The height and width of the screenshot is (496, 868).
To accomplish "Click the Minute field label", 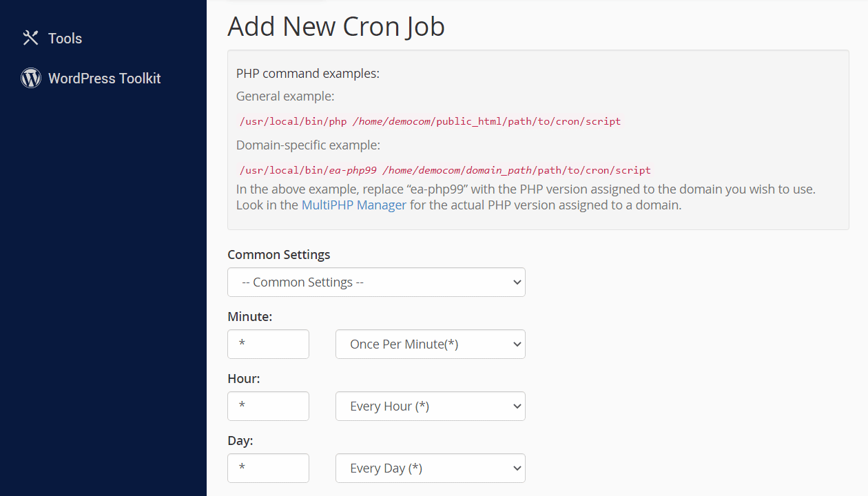I will tap(249, 317).
